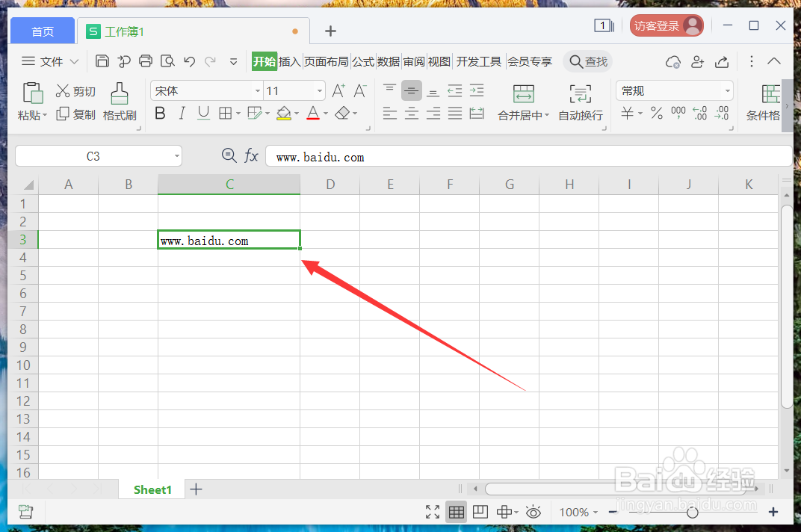
Task: Switch to the 页面布局 ribbon tab
Action: coord(327,61)
